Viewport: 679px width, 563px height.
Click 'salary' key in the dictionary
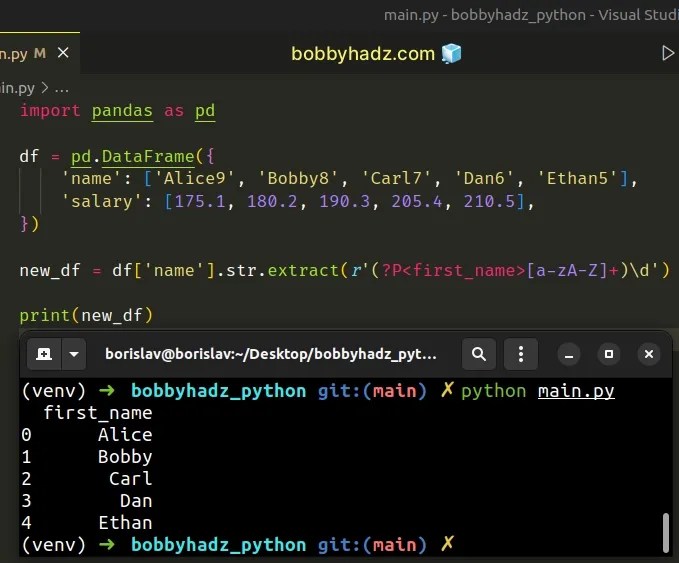point(102,201)
